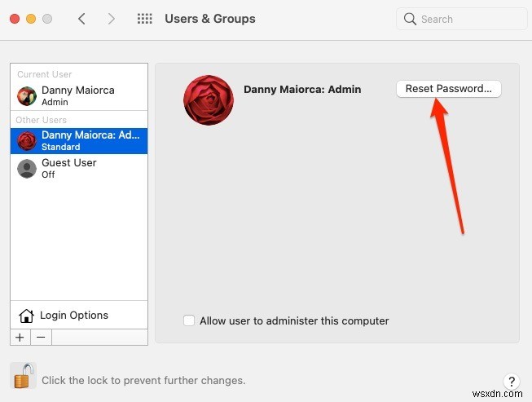Click the house icon beside Login Options
The height and width of the screenshot is (402, 532).
[26, 316]
